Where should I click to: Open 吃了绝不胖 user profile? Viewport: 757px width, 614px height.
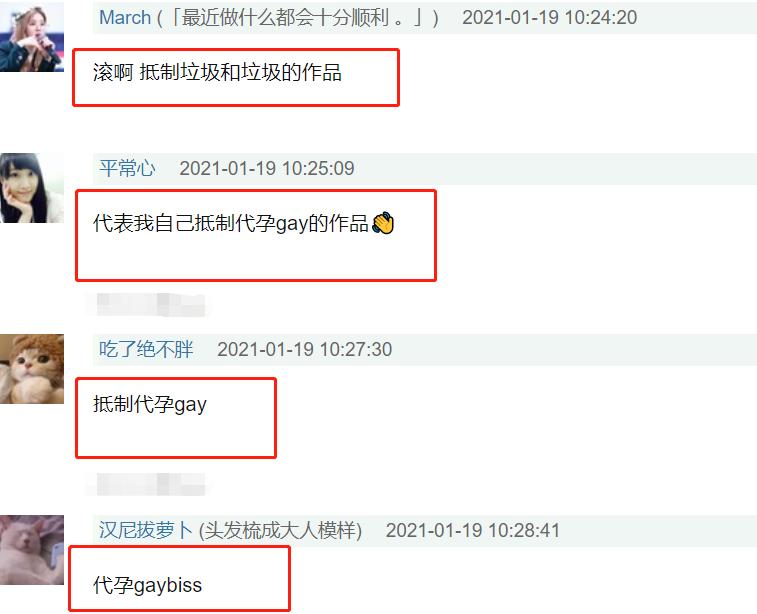click(x=146, y=349)
